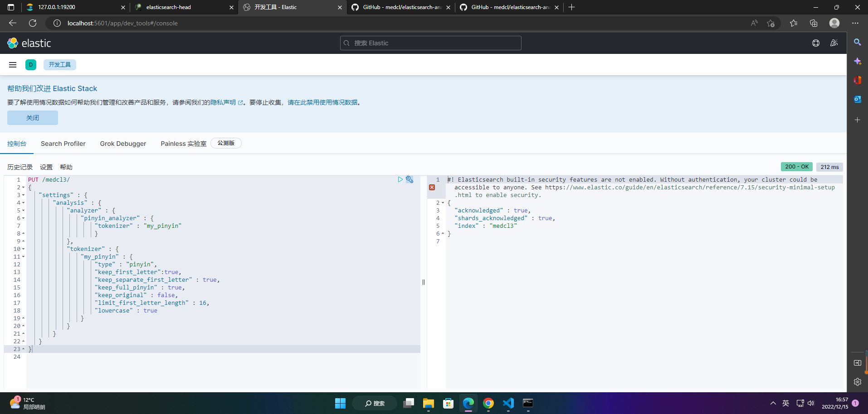Open the tab actions menu icon
This screenshot has height=414, width=868.
click(x=11, y=7)
